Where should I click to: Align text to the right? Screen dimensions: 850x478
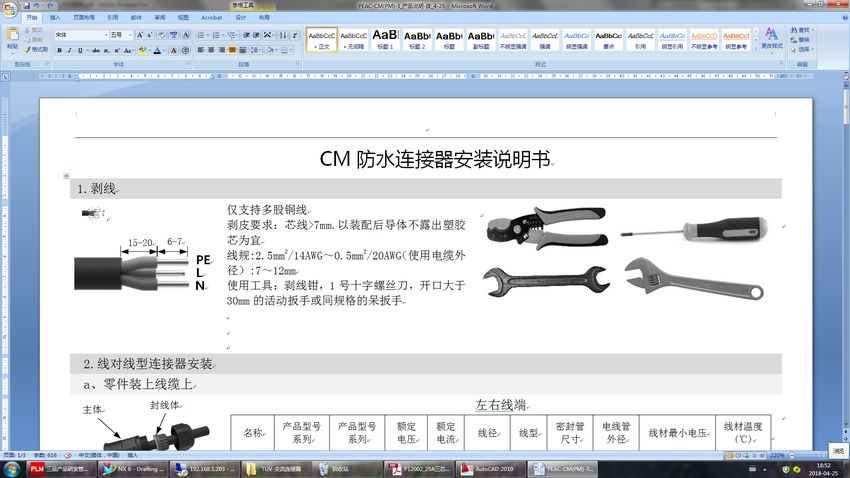pyautogui.click(x=221, y=50)
